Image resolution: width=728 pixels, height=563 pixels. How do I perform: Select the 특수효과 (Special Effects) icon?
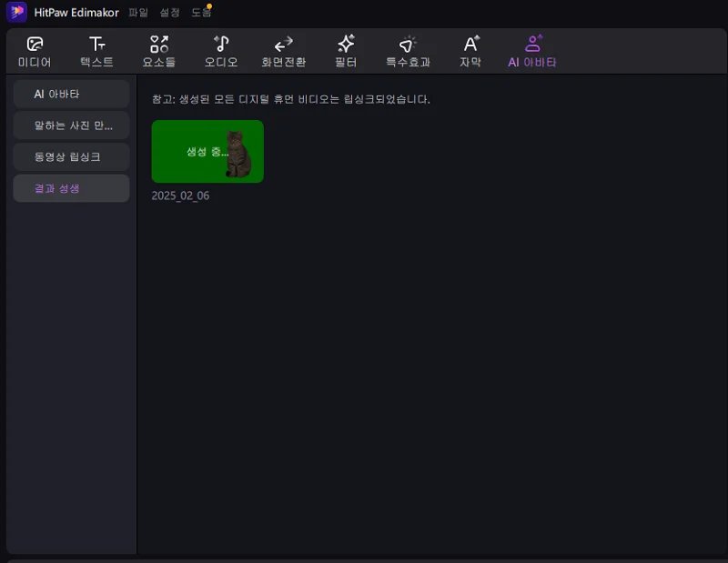(408, 50)
